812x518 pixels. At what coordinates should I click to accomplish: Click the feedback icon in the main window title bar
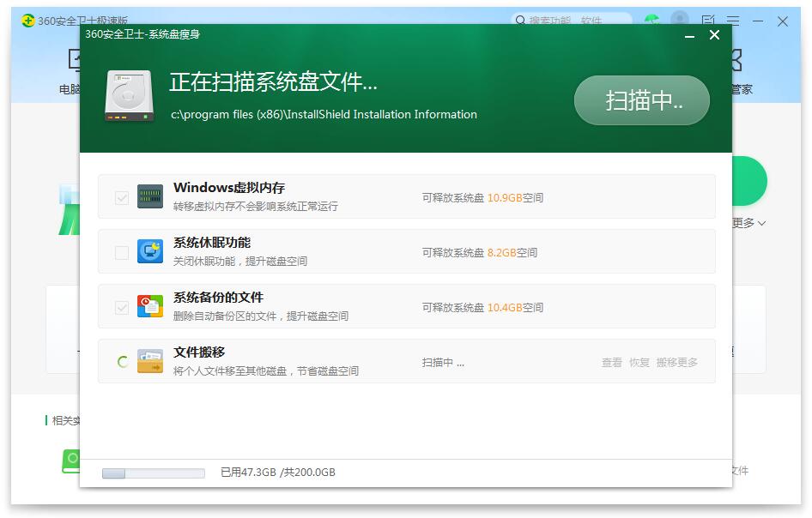[708, 21]
